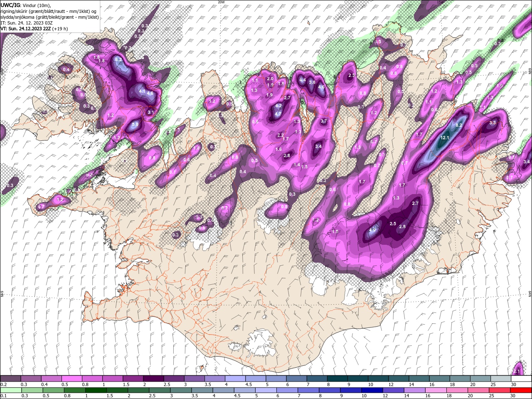
Task: Click the 0.1 label under the bottom legend row
Action: pos(3,396)
